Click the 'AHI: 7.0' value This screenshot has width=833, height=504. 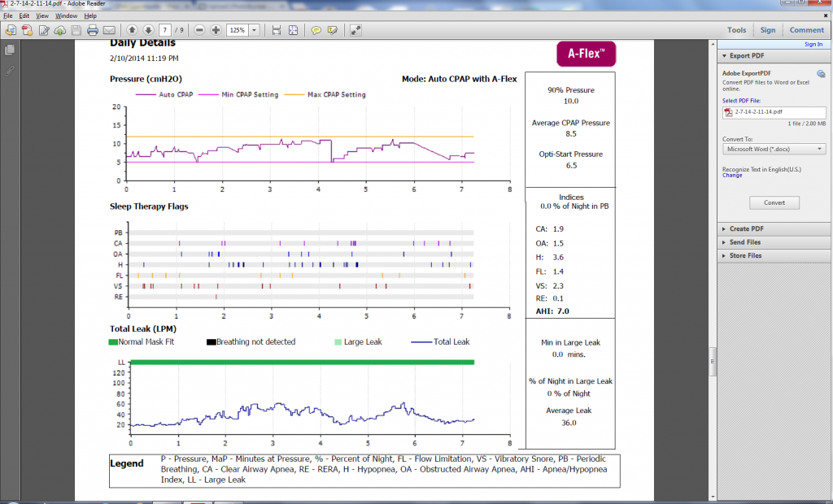(x=552, y=311)
